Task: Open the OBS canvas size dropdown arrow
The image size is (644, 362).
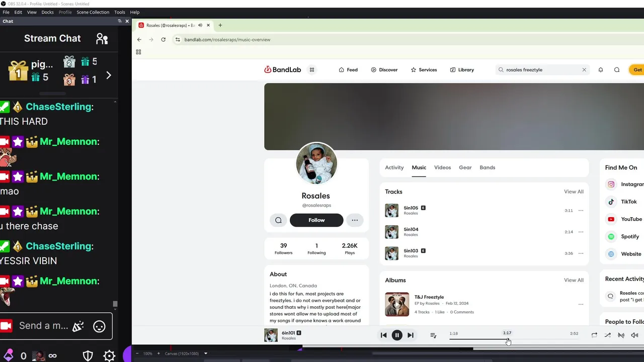Action: (x=205, y=353)
